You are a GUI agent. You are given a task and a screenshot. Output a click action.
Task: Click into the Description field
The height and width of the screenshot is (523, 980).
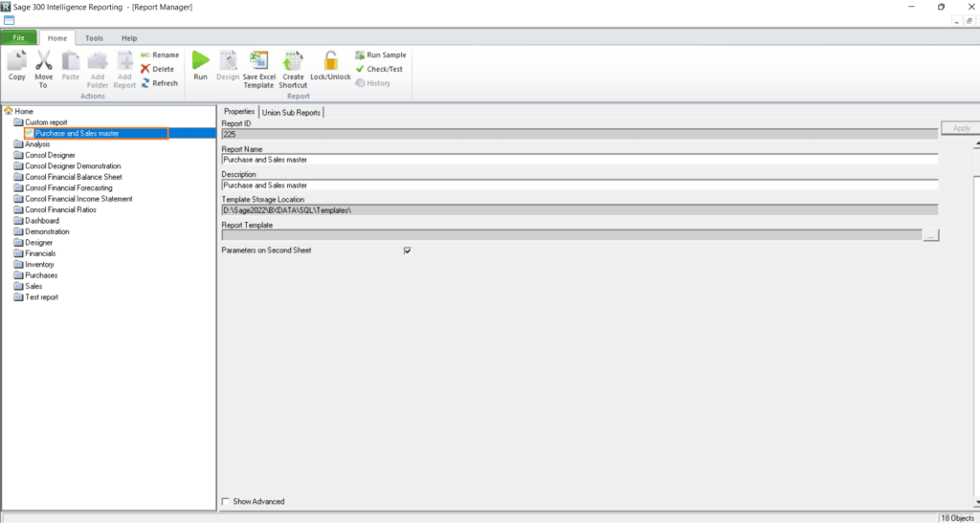[579, 185]
